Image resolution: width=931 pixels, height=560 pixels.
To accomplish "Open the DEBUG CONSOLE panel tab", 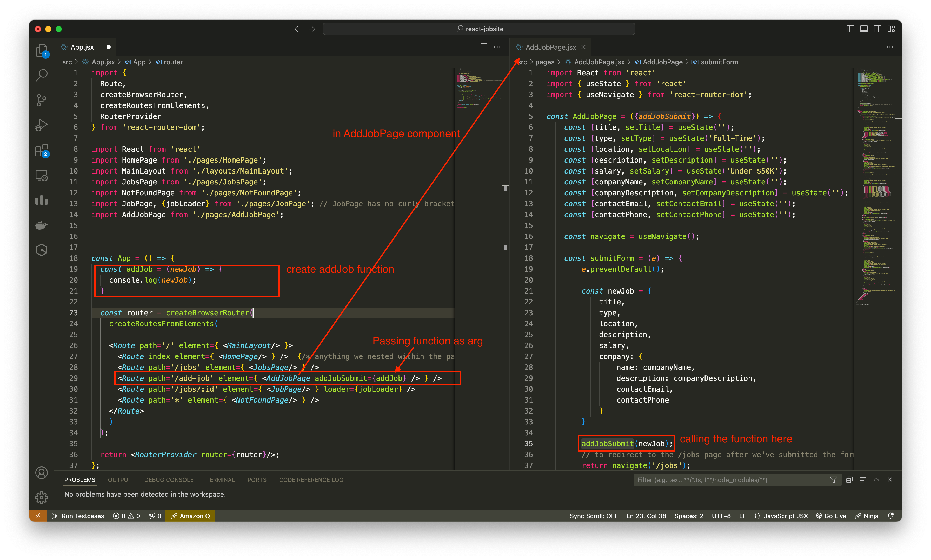I will 169,480.
